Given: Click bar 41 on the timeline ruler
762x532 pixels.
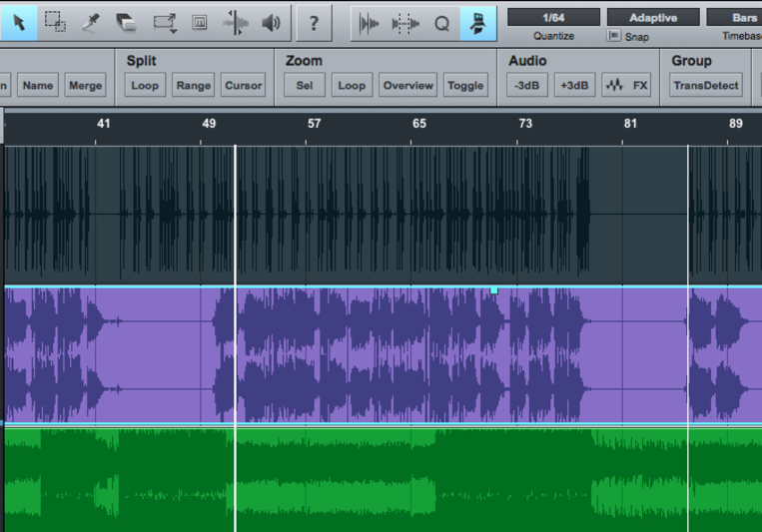Looking at the screenshot, I should point(103,124).
